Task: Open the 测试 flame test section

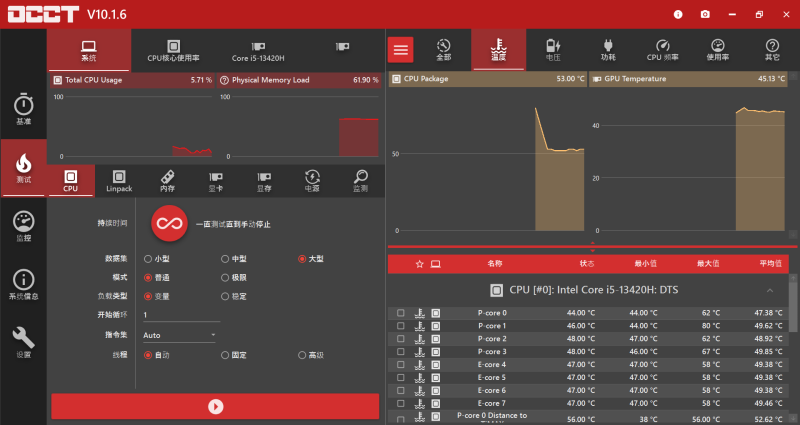Action: click(23, 168)
